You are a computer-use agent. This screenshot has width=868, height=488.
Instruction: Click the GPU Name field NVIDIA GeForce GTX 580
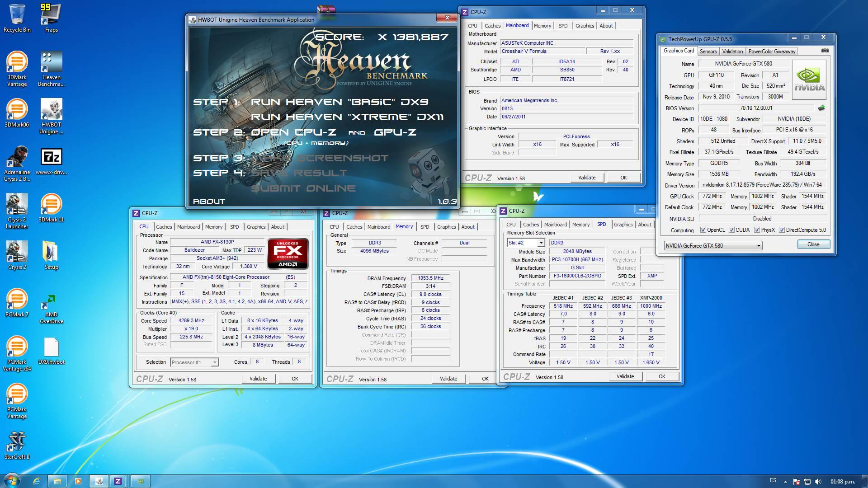tap(744, 64)
